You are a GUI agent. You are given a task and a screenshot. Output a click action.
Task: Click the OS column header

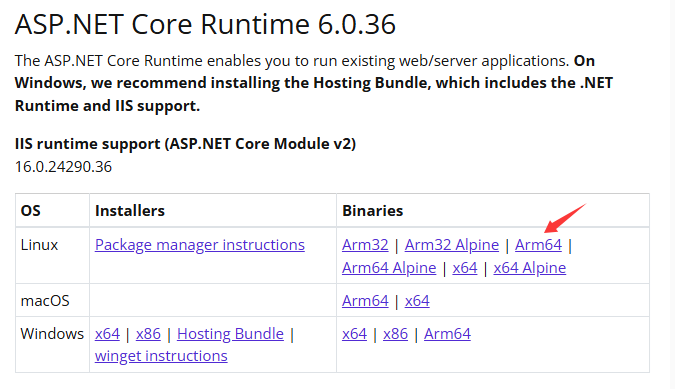click(31, 211)
